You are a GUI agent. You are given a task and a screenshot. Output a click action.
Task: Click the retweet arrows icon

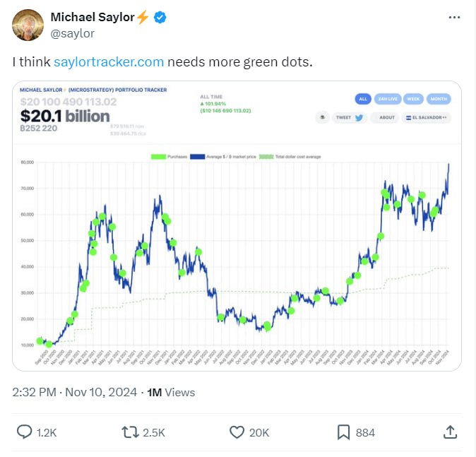click(130, 432)
